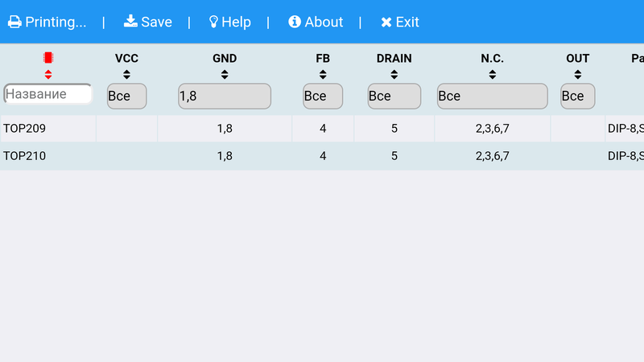Image resolution: width=644 pixels, height=362 pixels.
Task: Sort the VCC column
Action: [126, 75]
